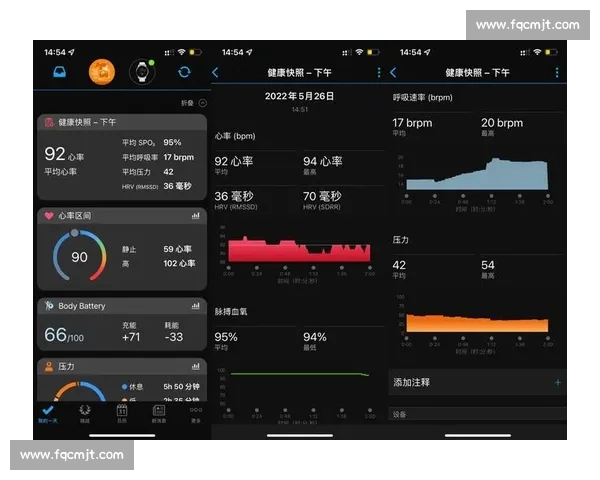
Task: Switch to the Challenges laurel tab
Action: coord(85,414)
